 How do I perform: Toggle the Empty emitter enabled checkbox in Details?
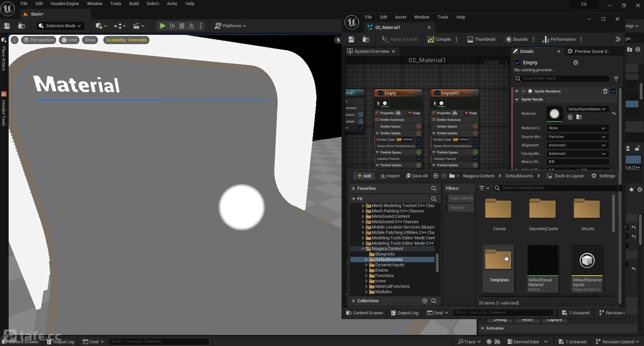coord(517,63)
